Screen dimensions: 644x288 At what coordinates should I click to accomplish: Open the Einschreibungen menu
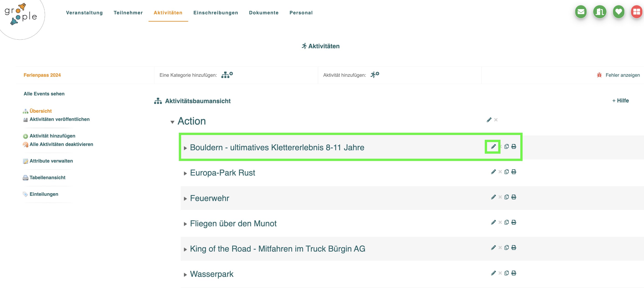coord(216,13)
